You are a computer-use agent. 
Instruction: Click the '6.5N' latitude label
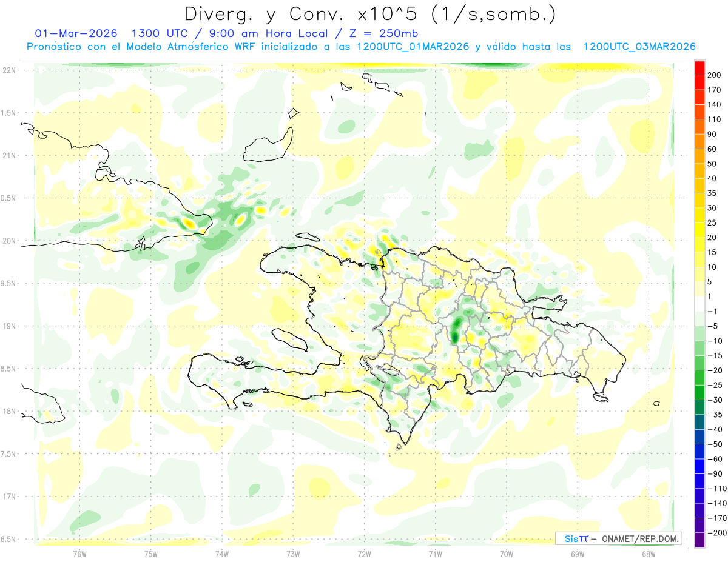pos(8,539)
